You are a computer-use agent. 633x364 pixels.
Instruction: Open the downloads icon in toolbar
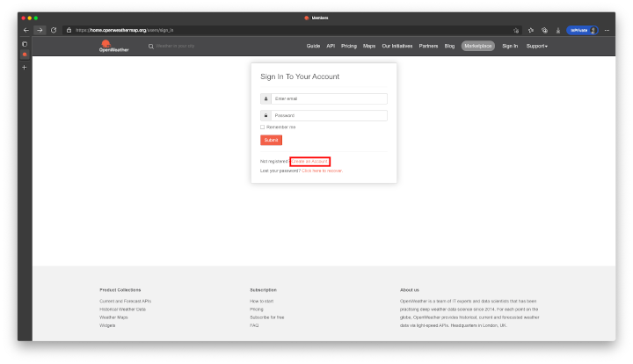(558, 30)
